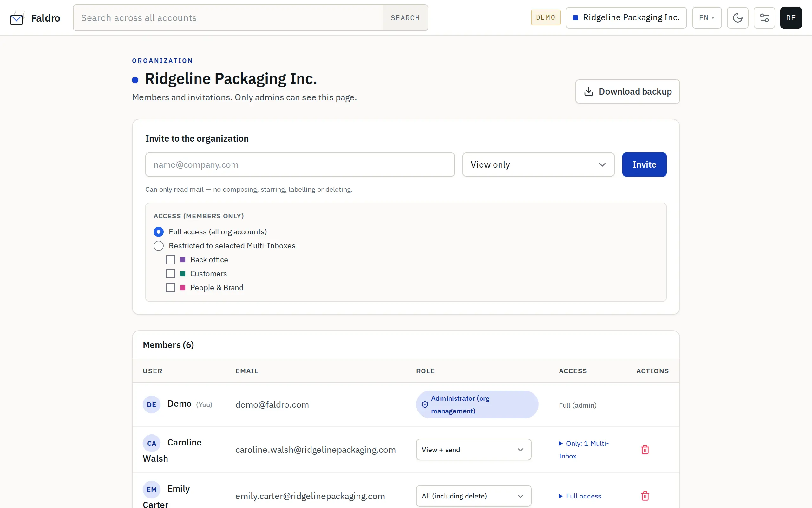
Task: Remove Emily Carter using the trash icon
Action: coord(645,496)
